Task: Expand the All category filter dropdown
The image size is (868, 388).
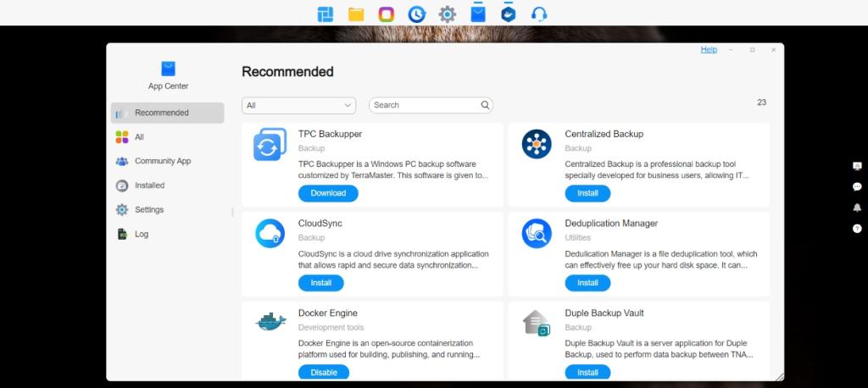Action: pyautogui.click(x=299, y=105)
